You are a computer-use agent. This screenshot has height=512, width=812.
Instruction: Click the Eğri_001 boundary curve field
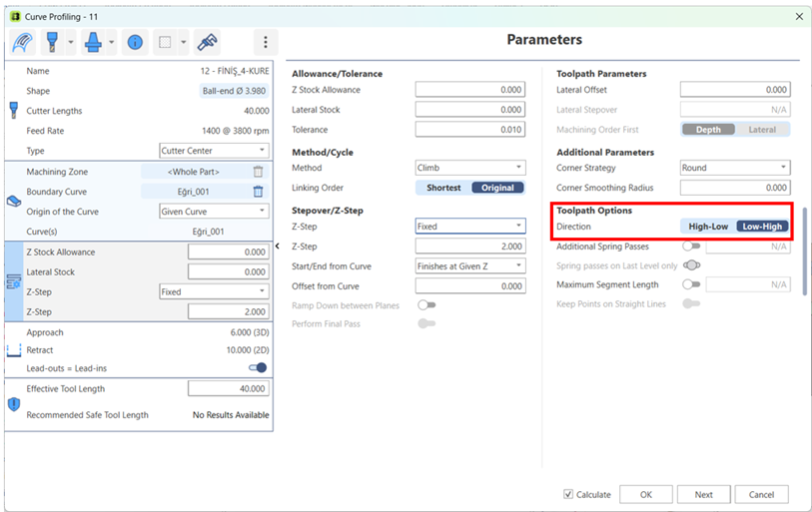[x=194, y=192]
